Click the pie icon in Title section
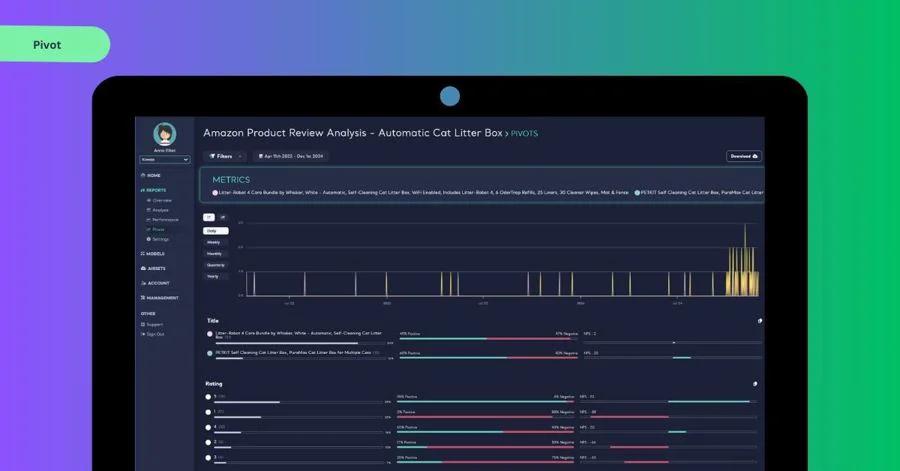This screenshot has height=471, width=900. tap(760, 321)
